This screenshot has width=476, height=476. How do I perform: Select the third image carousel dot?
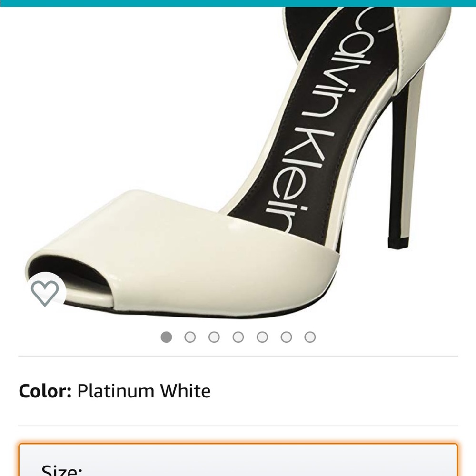[213, 337]
